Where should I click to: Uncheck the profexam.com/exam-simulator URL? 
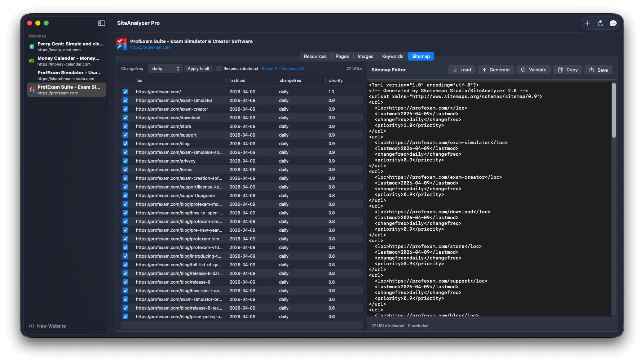(x=125, y=100)
